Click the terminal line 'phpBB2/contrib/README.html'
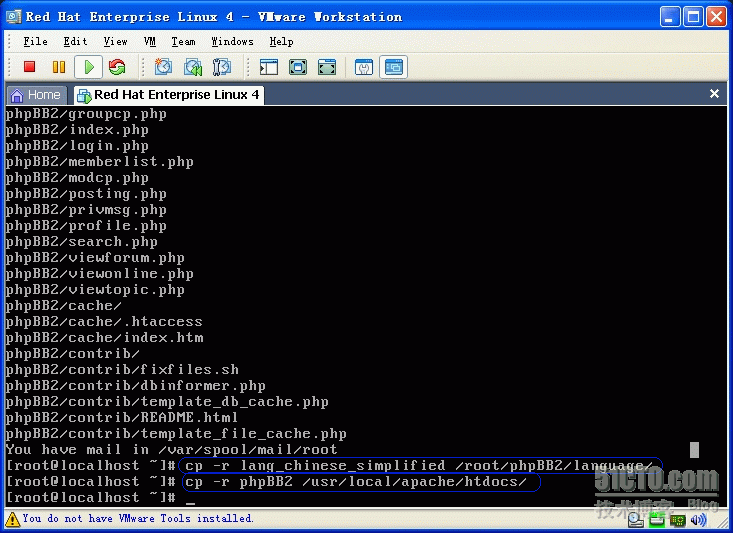Screen dimensions: 733x533 tap(122, 418)
